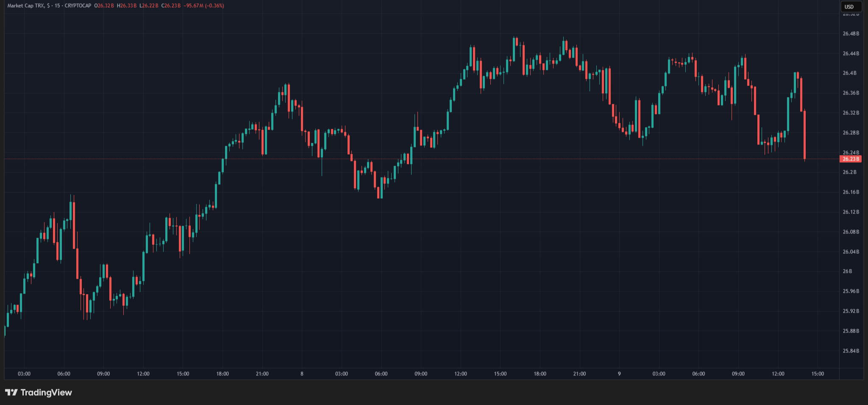The height and width of the screenshot is (405, 868).
Task: Select the open value O26.32B
Action: point(104,6)
